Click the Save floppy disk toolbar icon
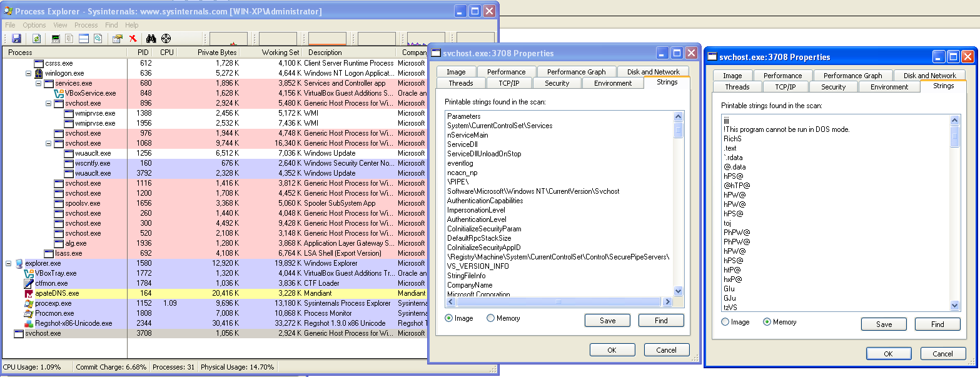Screen dimensions: 980x377 click(x=16, y=39)
